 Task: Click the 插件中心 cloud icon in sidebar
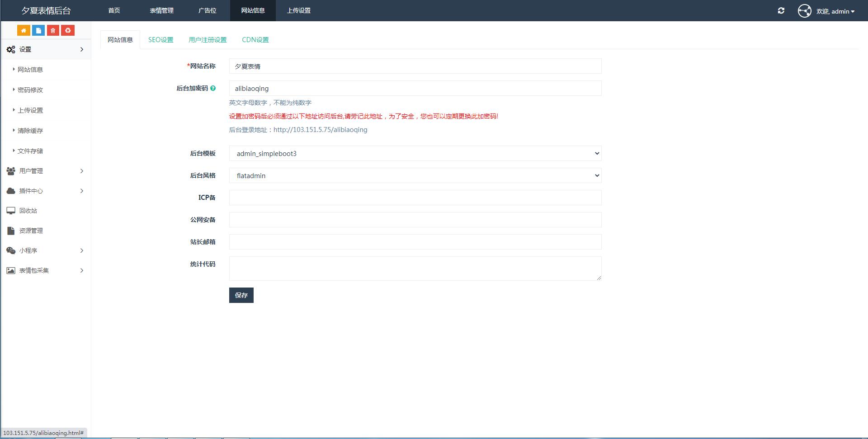[x=10, y=190]
